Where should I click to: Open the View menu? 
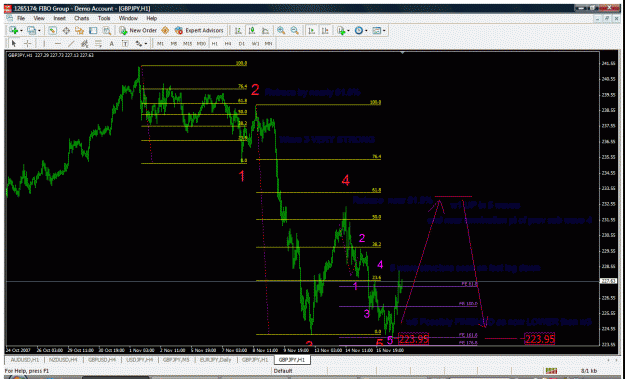coord(39,18)
